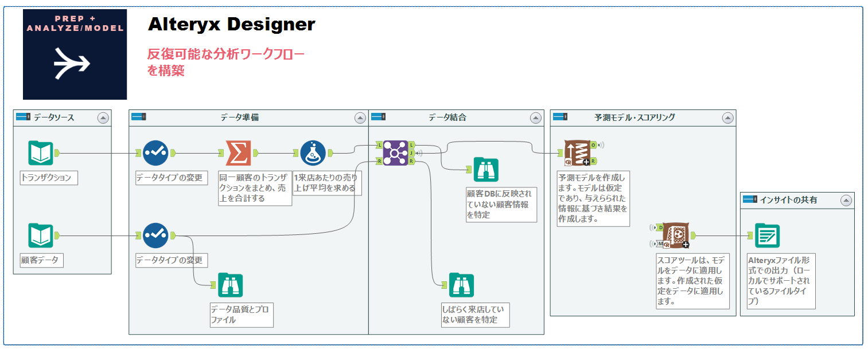
Task: Click the データ品質とプロファイル annotation
Action: point(241,315)
